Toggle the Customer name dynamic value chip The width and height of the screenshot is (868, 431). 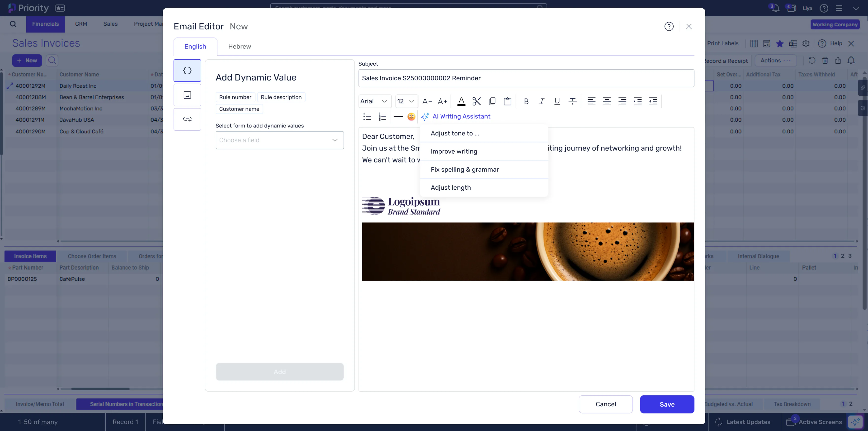click(239, 108)
